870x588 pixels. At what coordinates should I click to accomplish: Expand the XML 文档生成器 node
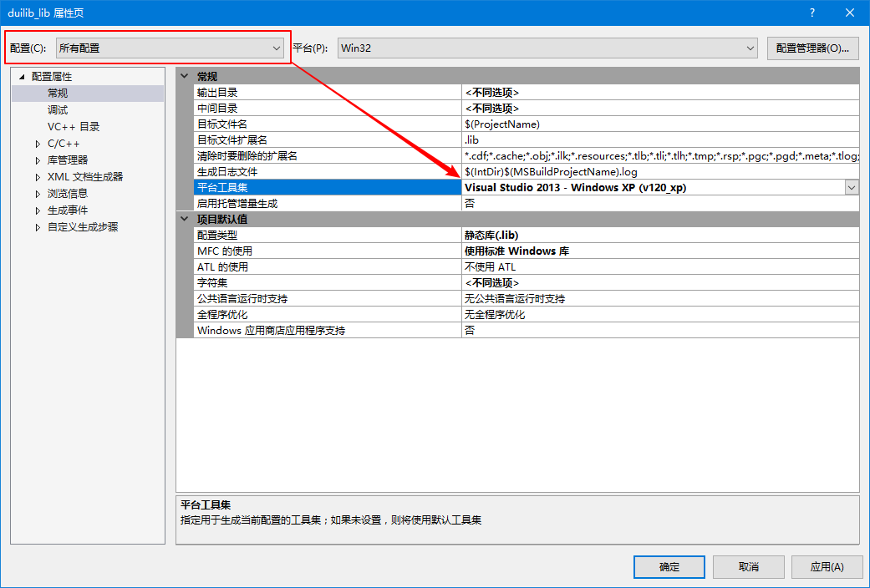[38, 177]
